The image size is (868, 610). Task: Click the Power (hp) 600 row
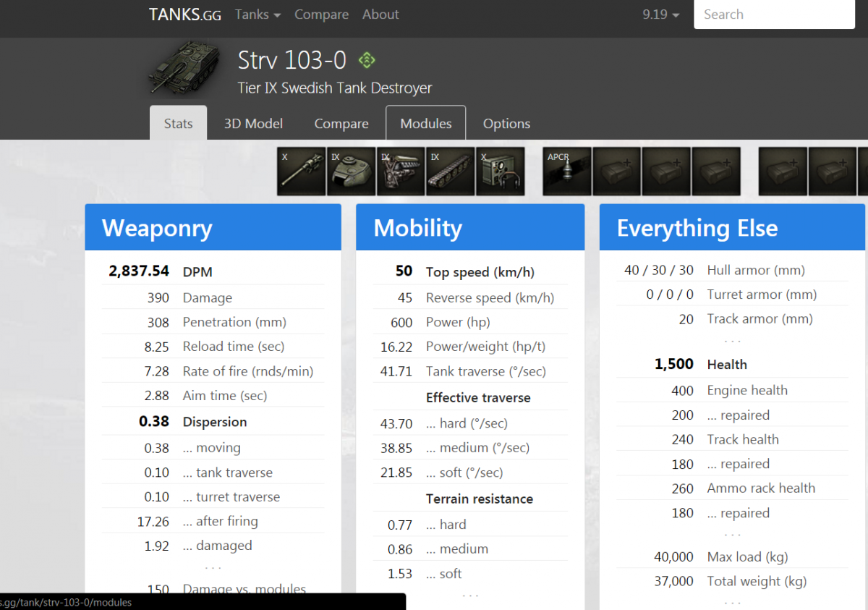[x=470, y=322]
